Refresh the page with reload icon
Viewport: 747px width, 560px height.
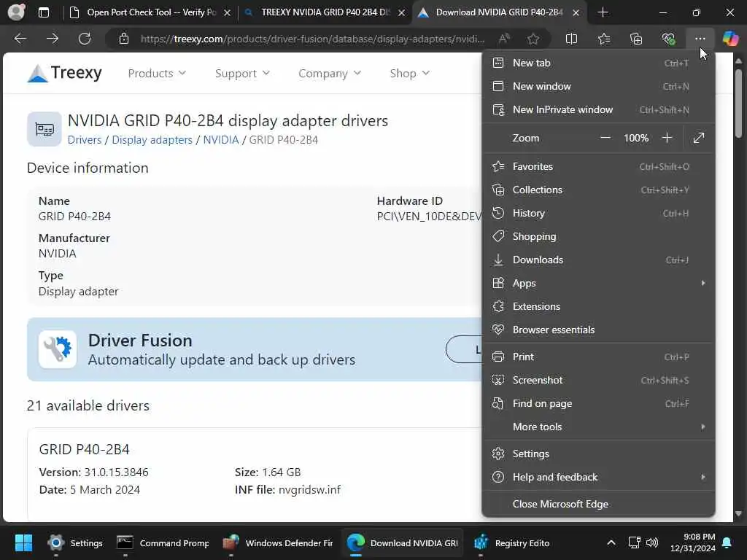click(85, 39)
